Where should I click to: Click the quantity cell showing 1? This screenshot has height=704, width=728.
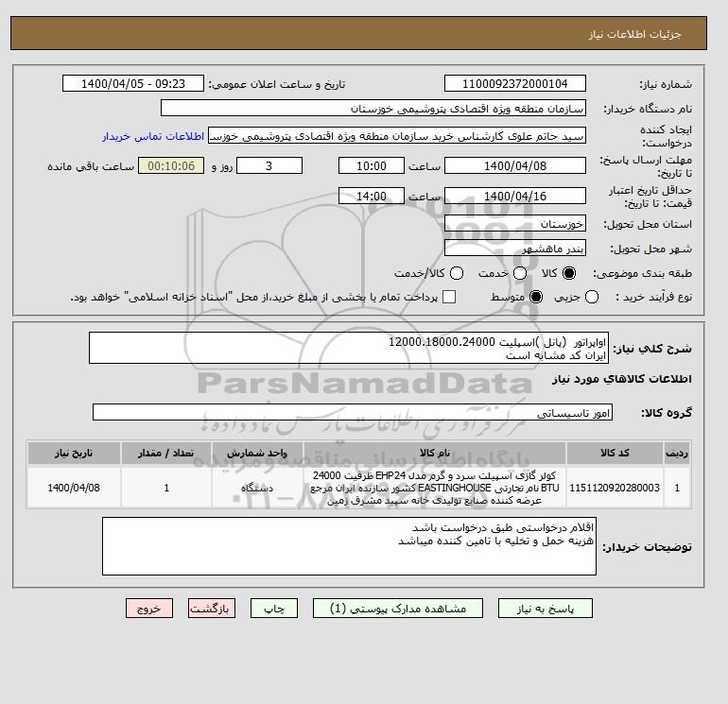point(166,488)
